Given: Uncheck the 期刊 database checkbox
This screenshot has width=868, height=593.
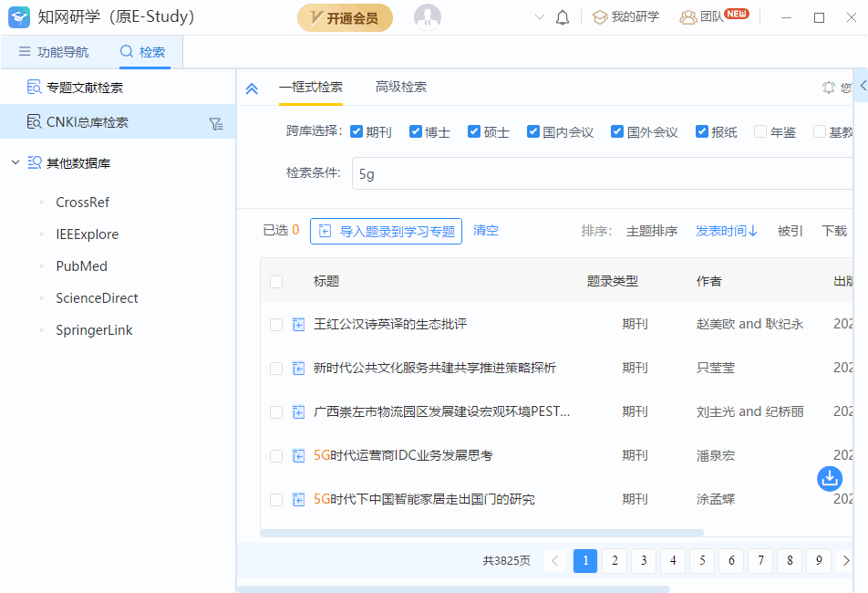Looking at the screenshot, I should click(355, 130).
